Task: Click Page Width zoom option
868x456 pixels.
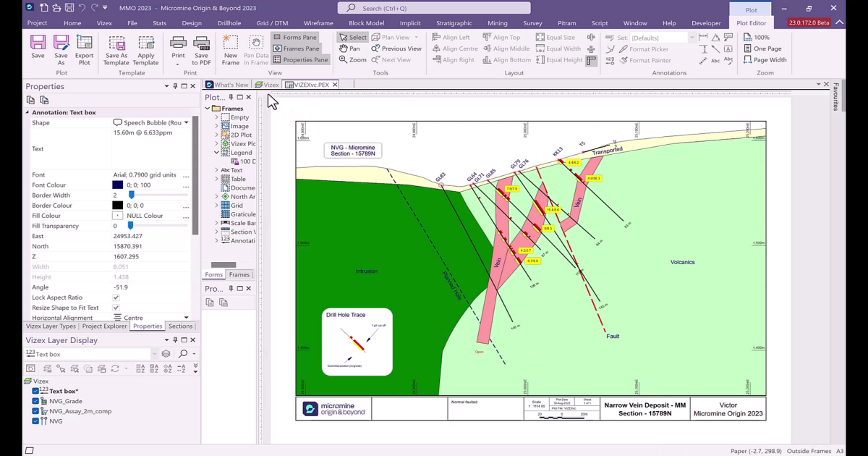Action: coord(765,60)
